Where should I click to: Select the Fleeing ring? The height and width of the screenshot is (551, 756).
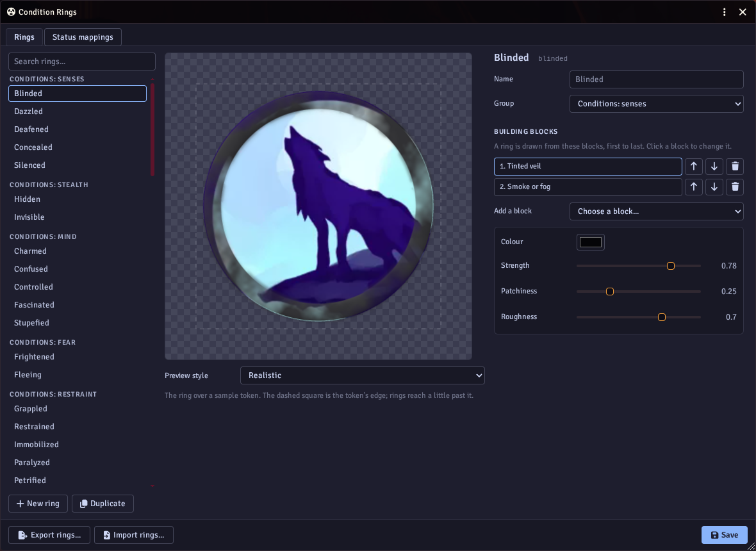pyautogui.click(x=77, y=375)
